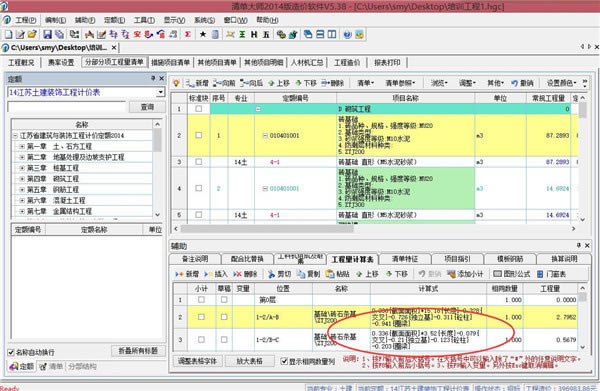Click 撤销 undo in the bill list toolbar
This screenshot has width=600, height=391.
(522, 83)
